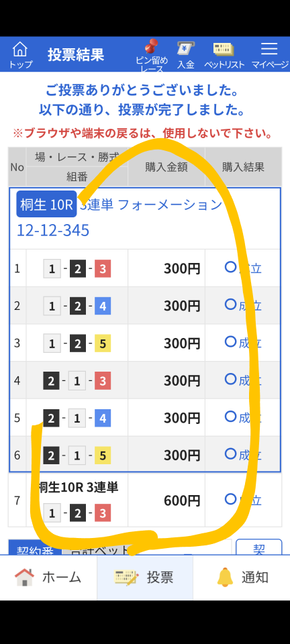Click the 契 button at lower right

coord(258,548)
